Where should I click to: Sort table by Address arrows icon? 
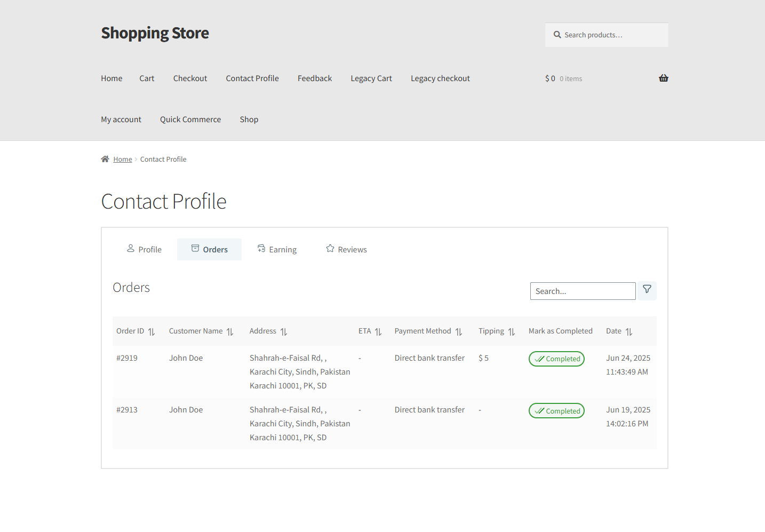point(284,332)
